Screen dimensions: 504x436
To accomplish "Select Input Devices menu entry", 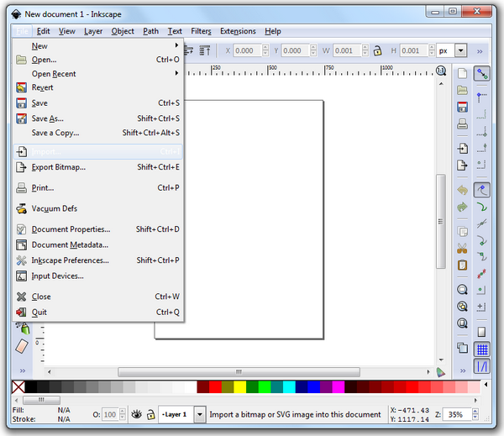I will click(98, 276).
